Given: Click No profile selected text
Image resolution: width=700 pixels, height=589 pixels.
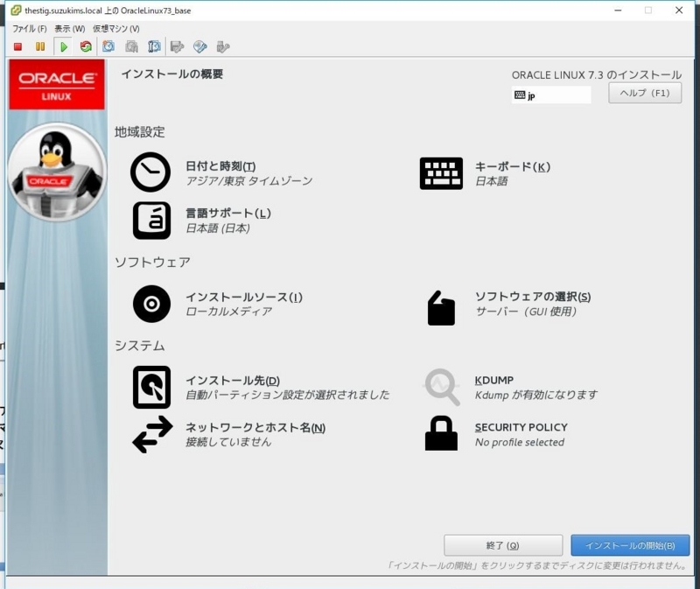Looking at the screenshot, I should tap(520, 442).
